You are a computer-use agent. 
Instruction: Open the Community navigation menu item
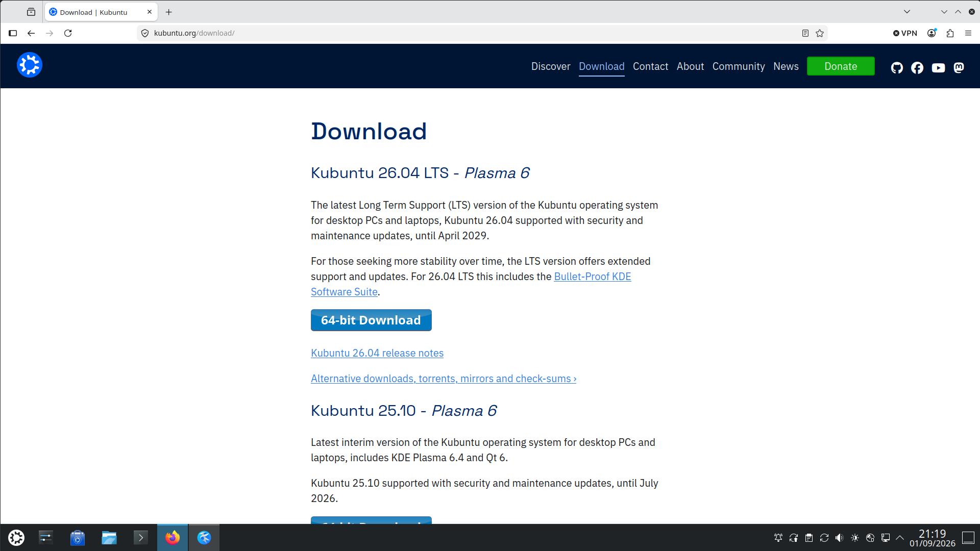pos(739,66)
